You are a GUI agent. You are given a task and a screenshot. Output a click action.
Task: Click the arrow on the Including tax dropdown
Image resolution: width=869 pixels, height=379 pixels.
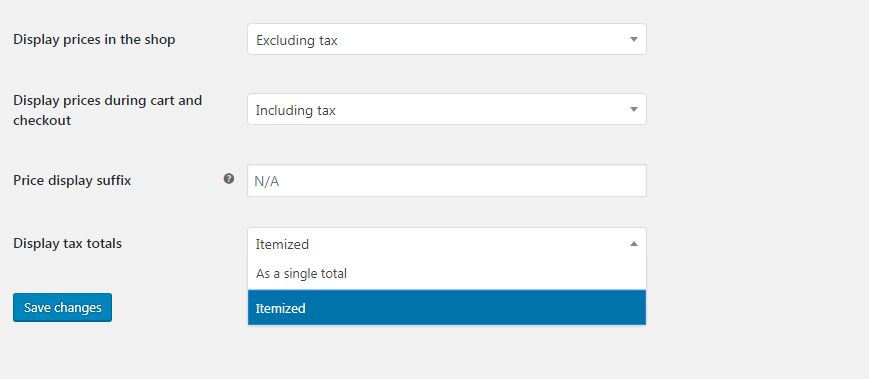coord(634,109)
